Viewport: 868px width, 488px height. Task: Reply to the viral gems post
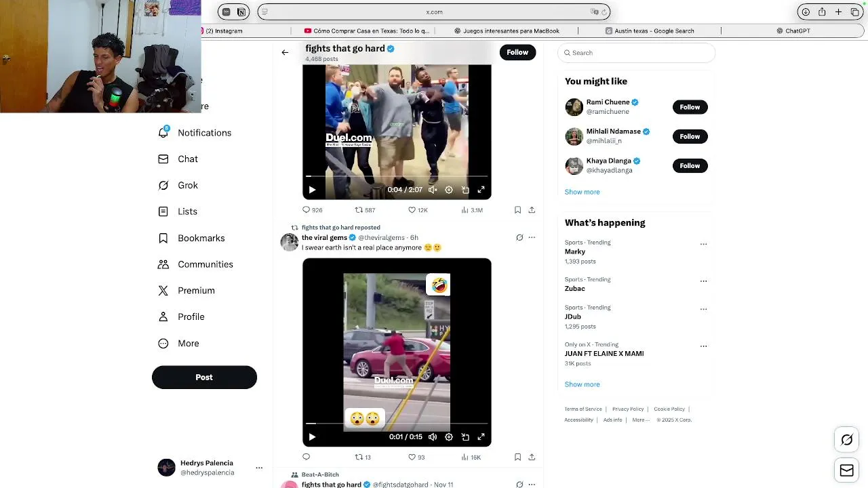pos(306,457)
